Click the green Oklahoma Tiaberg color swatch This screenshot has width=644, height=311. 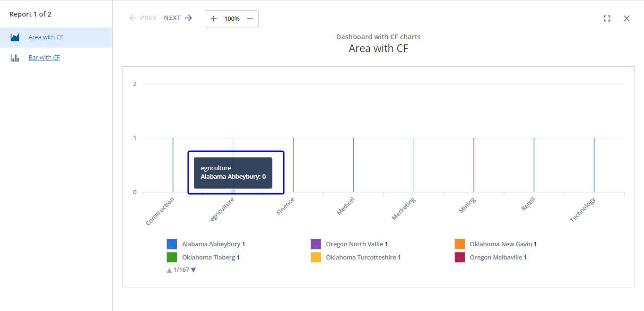coord(172,258)
